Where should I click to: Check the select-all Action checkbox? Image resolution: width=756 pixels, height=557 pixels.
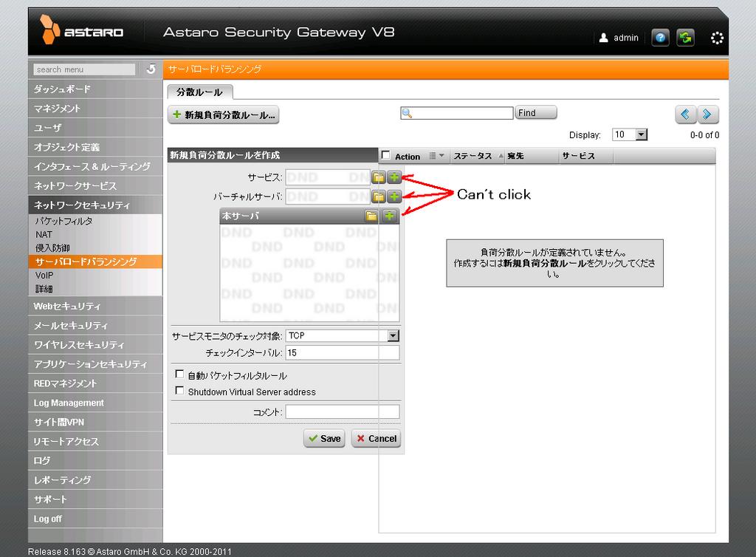click(386, 155)
